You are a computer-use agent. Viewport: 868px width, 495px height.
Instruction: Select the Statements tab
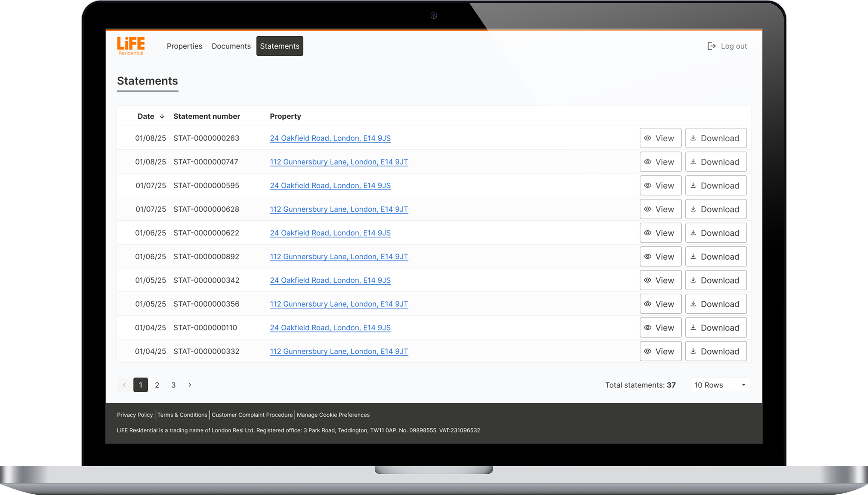point(279,46)
